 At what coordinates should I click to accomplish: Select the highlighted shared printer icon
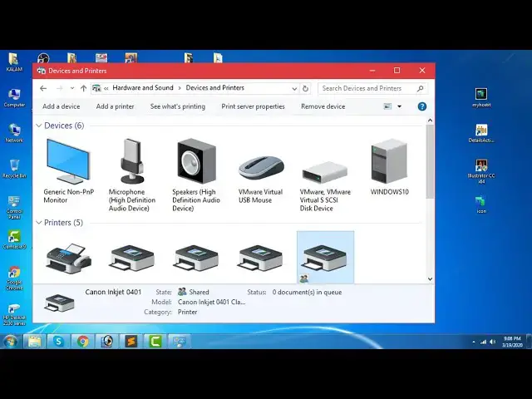click(325, 257)
